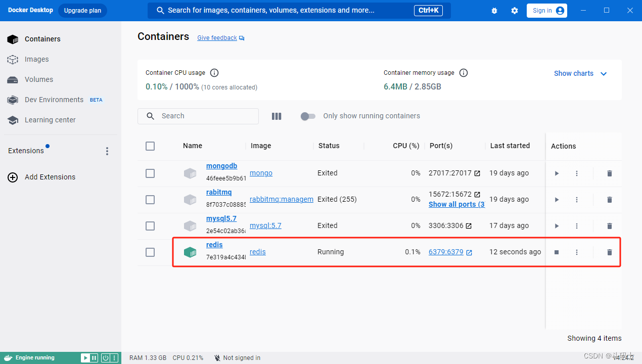Click Give feedback link
The image size is (642, 364).
click(217, 38)
